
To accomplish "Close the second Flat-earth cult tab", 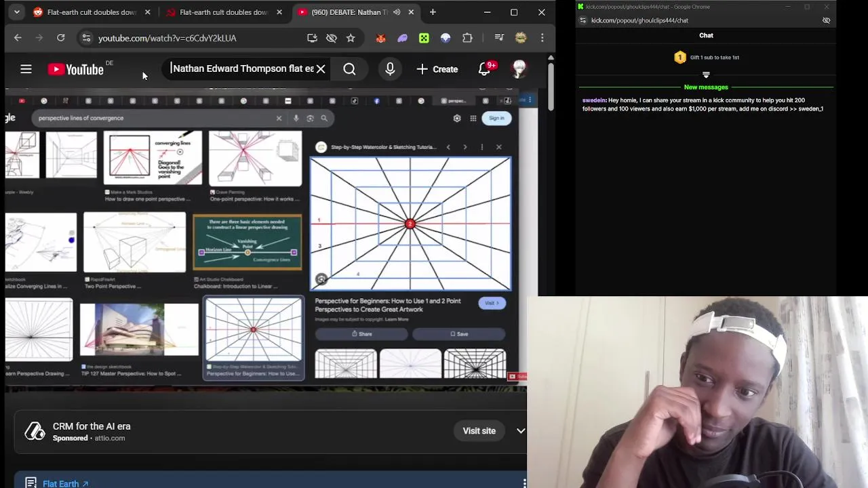I will point(279,12).
